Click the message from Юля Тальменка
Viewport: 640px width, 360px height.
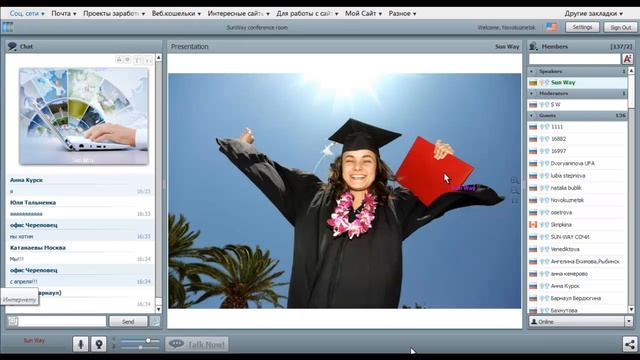(80, 208)
